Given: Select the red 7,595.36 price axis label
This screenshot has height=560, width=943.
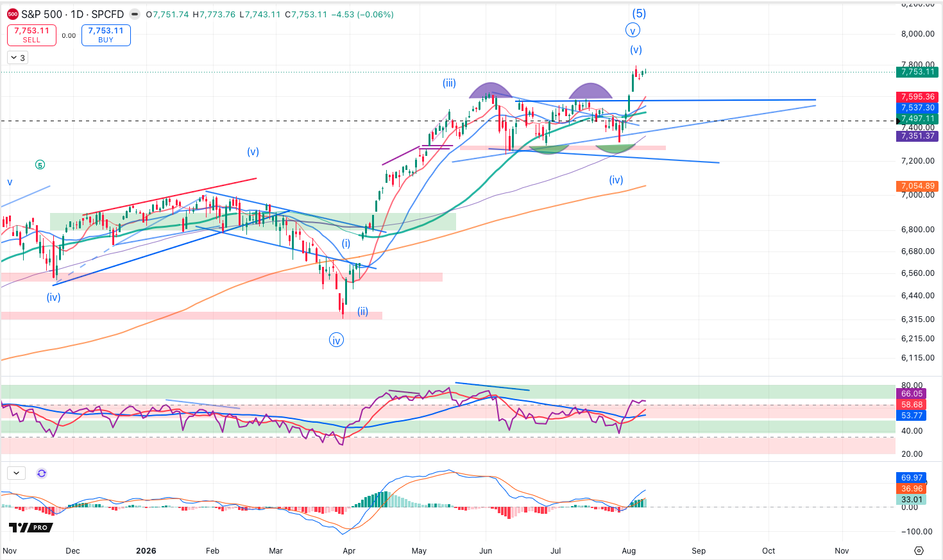Looking at the screenshot, I should coord(918,97).
